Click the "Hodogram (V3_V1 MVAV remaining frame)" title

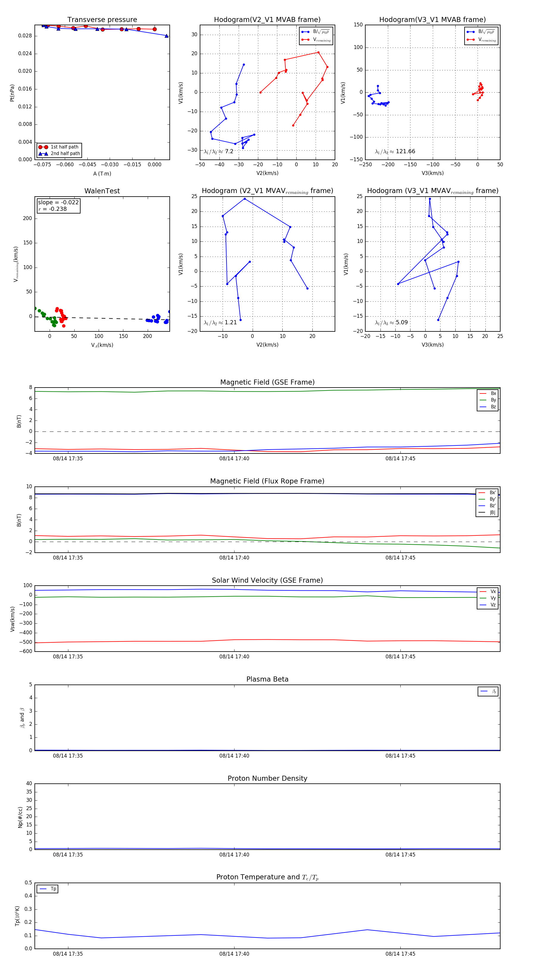tap(432, 191)
